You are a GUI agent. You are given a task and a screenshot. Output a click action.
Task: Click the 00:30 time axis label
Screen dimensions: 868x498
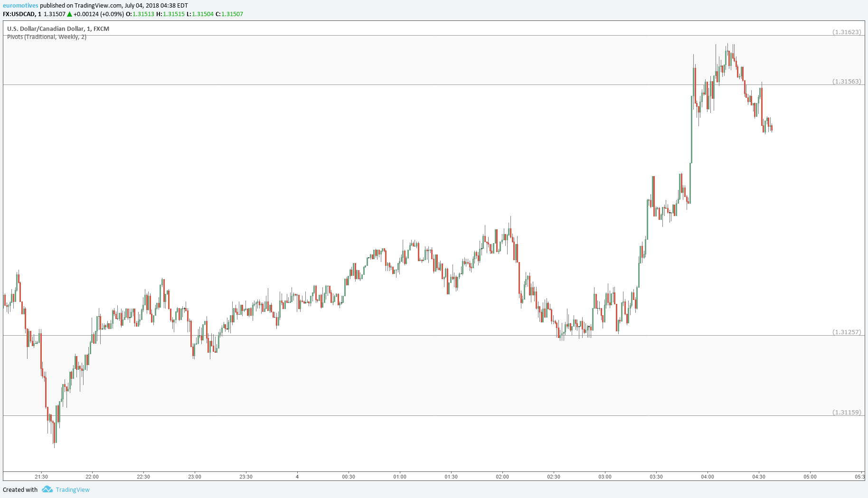click(349, 477)
